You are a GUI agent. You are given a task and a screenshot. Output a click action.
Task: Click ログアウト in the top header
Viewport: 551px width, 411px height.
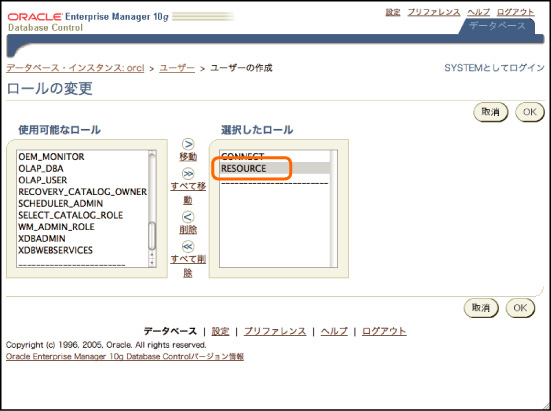(x=516, y=12)
